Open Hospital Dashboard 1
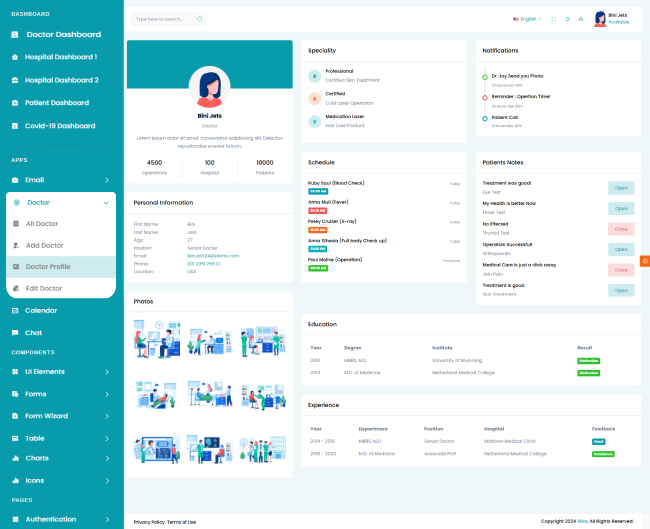 pyautogui.click(x=61, y=57)
